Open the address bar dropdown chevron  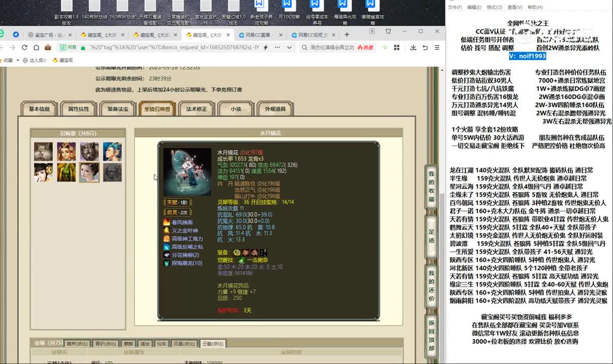coord(289,48)
